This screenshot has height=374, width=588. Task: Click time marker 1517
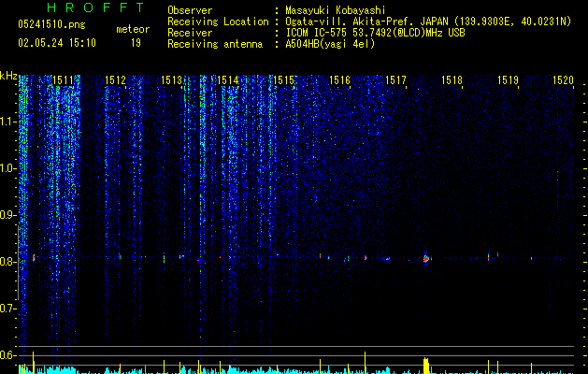pos(395,80)
